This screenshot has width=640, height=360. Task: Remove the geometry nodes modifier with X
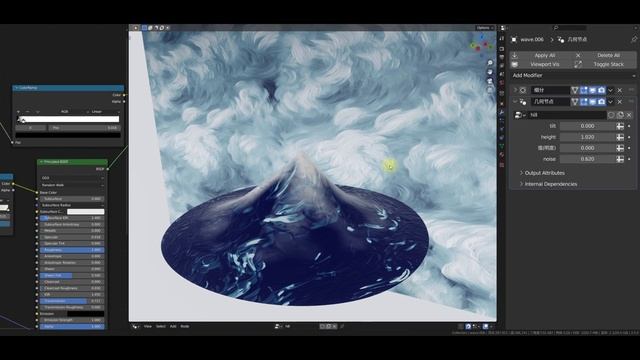pos(620,102)
